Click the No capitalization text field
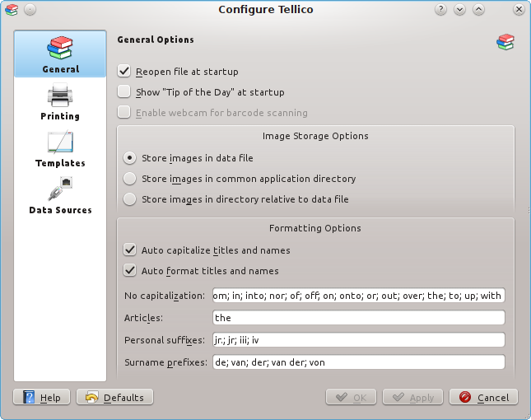The width and height of the screenshot is (531, 420). pyautogui.click(x=357, y=296)
